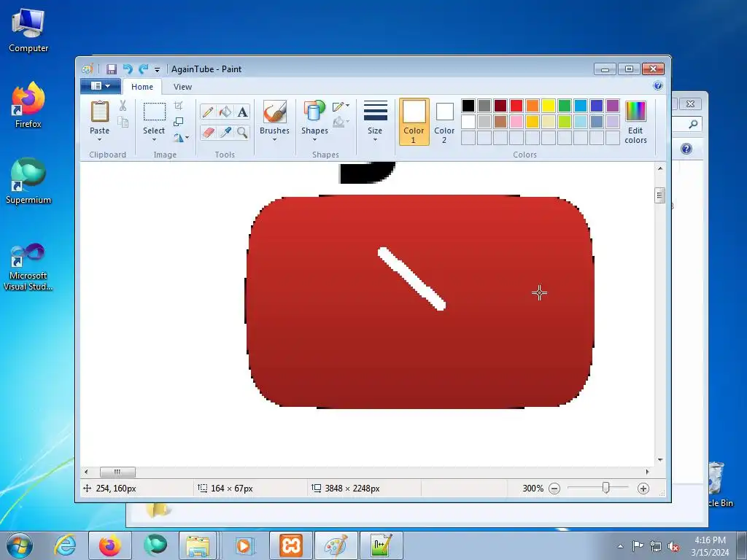The width and height of the screenshot is (747, 560).
Task: Click the Copy icon
Action: tap(123, 122)
